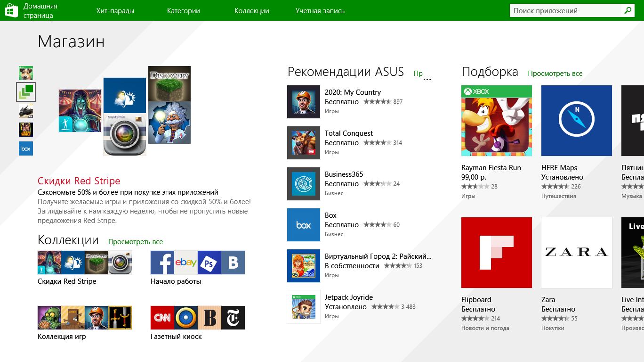The width and height of the screenshot is (644, 362).
Task: Open Rayman Fiesta Run tile
Action: 497,121
